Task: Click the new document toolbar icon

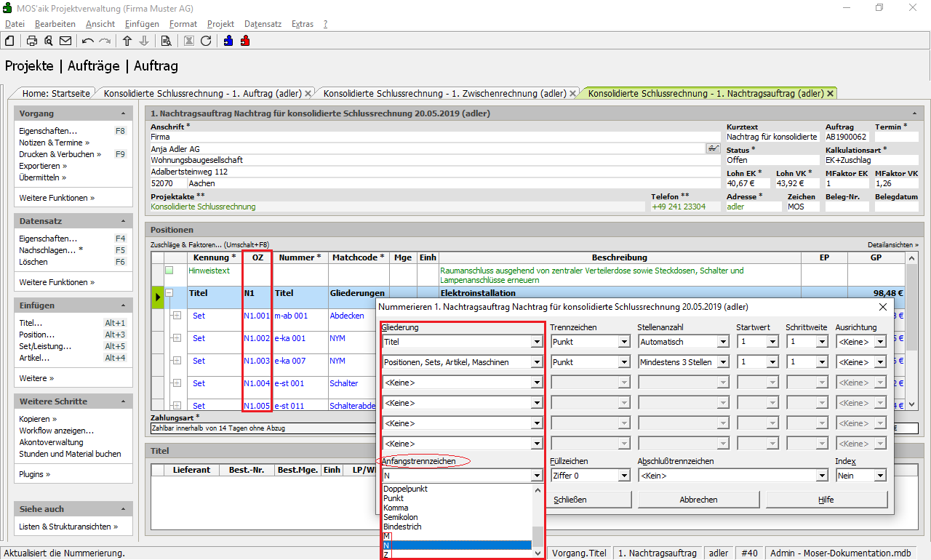Action: pos(10,41)
